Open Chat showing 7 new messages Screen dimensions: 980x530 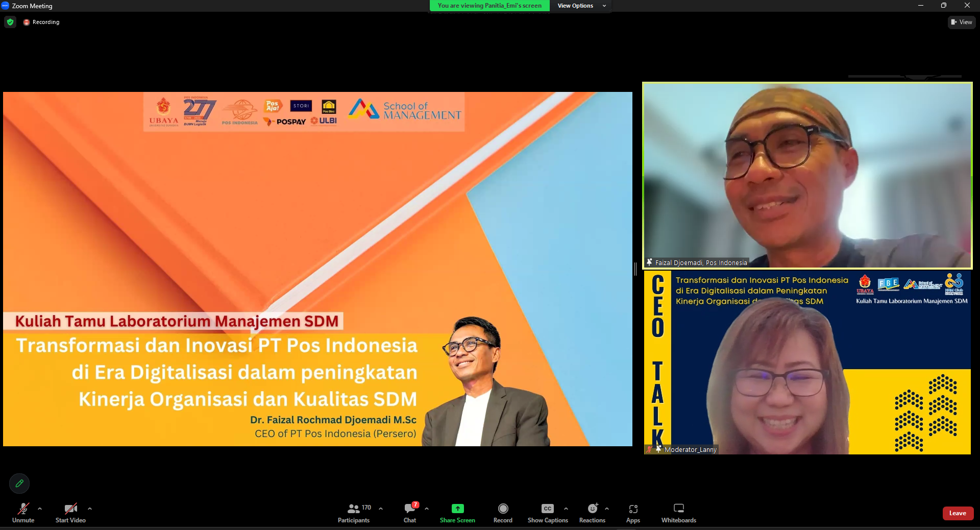point(410,508)
